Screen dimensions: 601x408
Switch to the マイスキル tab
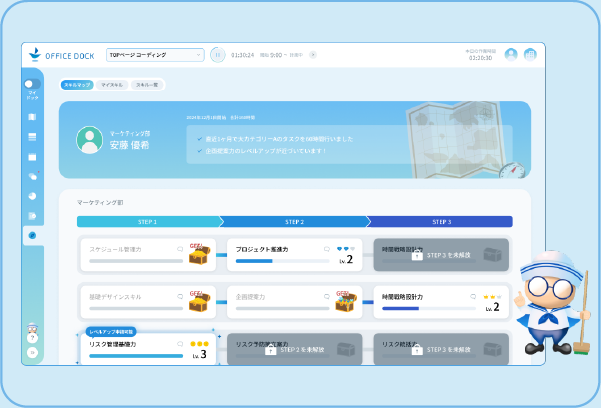[110, 86]
